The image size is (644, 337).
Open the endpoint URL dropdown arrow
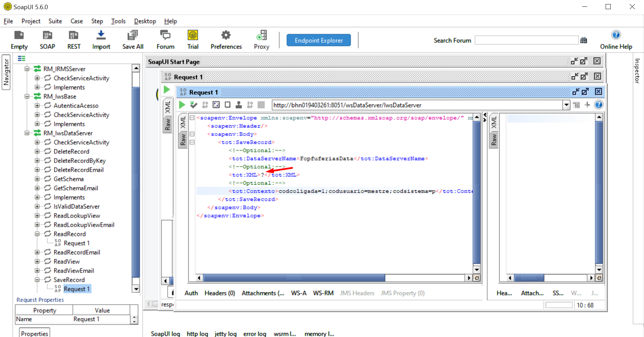click(x=567, y=105)
